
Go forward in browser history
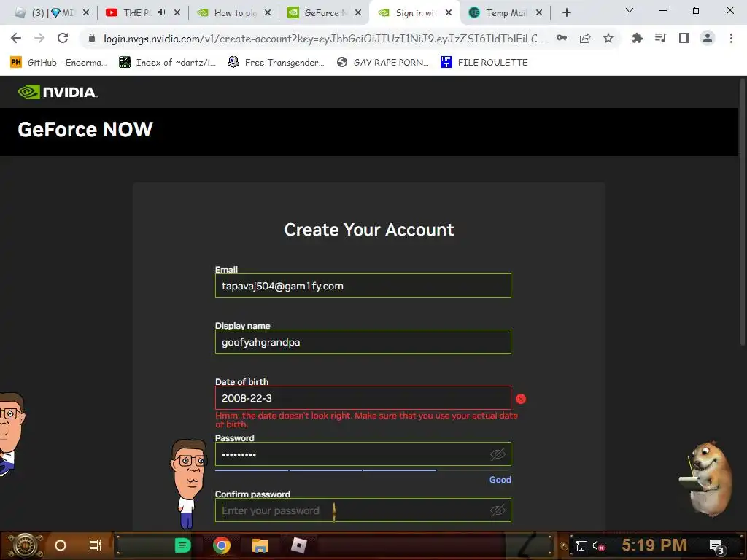(x=39, y=38)
